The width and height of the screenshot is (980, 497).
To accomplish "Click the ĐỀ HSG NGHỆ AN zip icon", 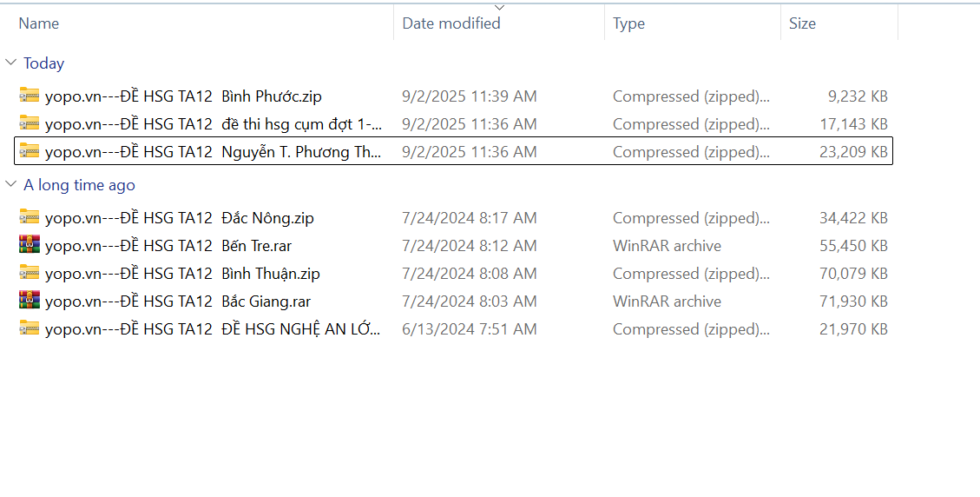I will [30, 328].
